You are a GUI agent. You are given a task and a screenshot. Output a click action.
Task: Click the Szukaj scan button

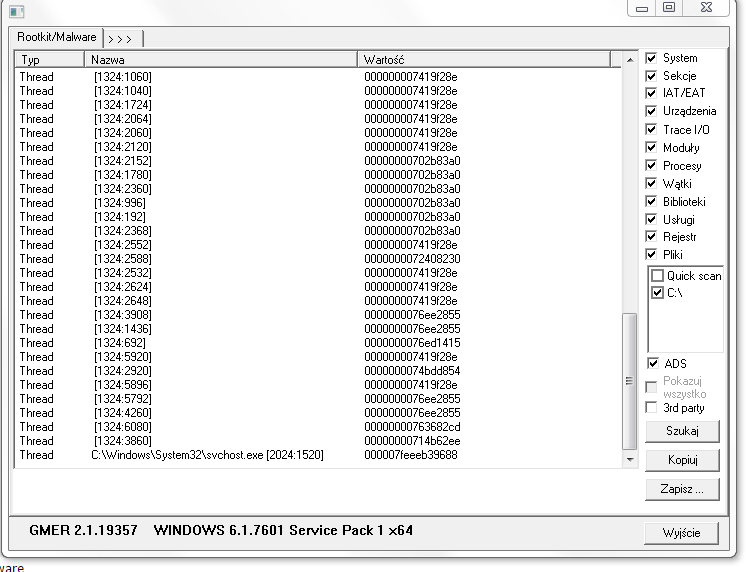[x=681, y=431]
